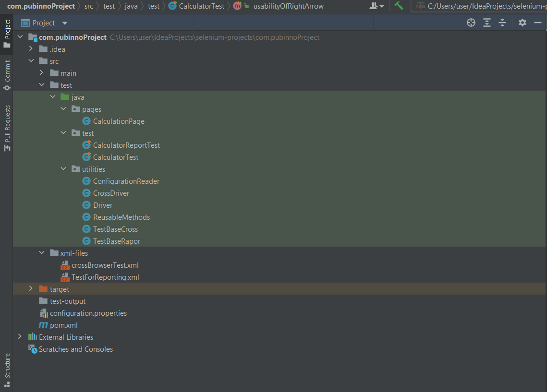The image size is (547, 392).
Task: Click the CalculatorReportTest class icon
Action: click(86, 145)
